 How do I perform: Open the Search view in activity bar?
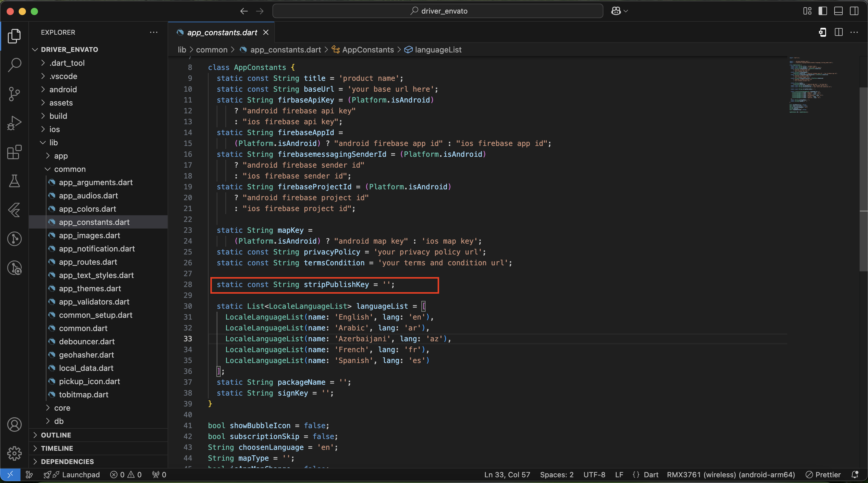tap(14, 65)
